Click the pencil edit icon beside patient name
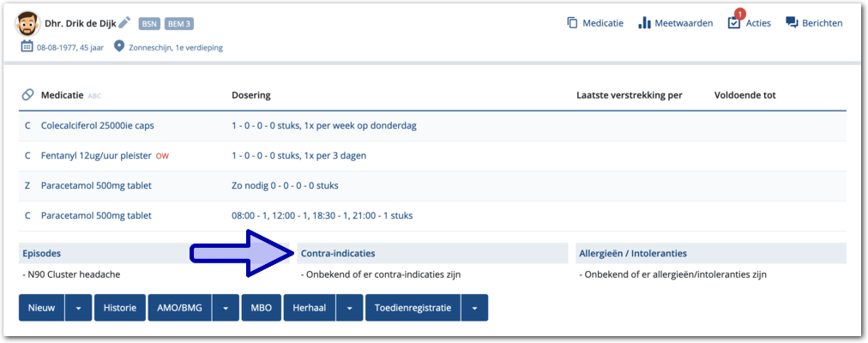The width and height of the screenshot is (868, 343). point(124,23)
